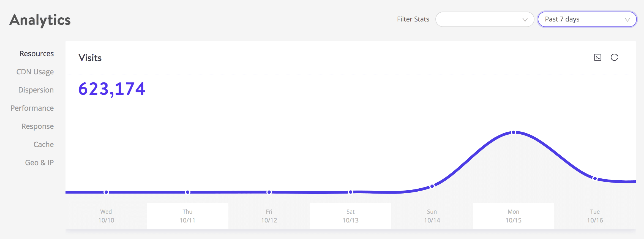This screenshot has height=239, width=644.
Task: Click the Monday 10/15 peak data point
Action: click(514, 132)
